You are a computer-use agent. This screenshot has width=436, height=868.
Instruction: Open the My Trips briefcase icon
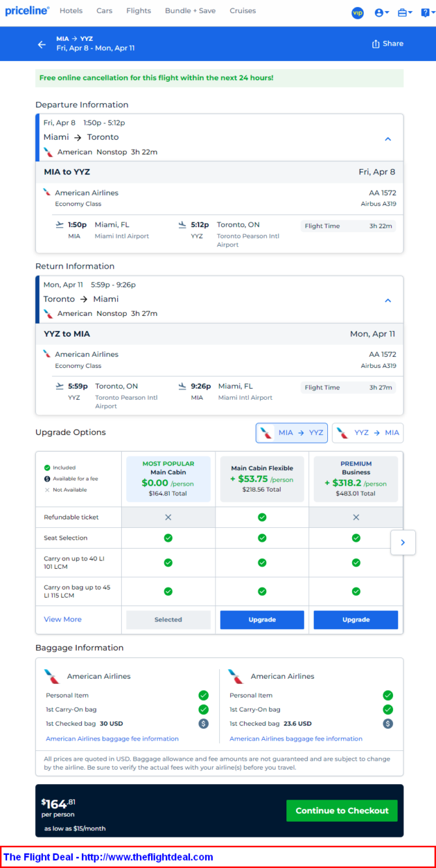pyautogui.click(x=404, y=12)
